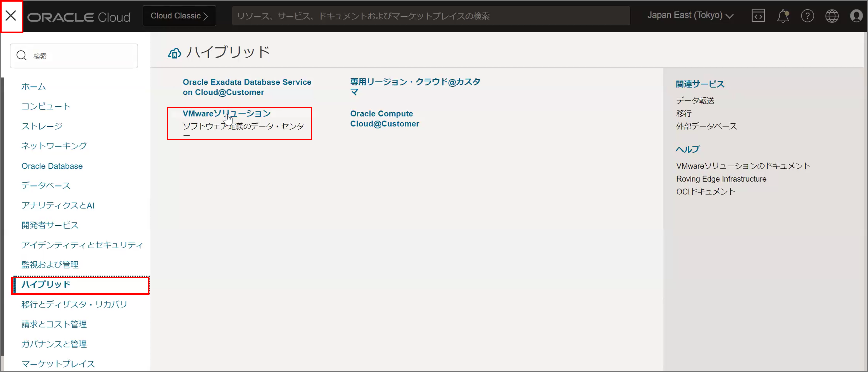
Task: Select アイデンティティとセキュリティ in the menu
Action: (82, 245)
